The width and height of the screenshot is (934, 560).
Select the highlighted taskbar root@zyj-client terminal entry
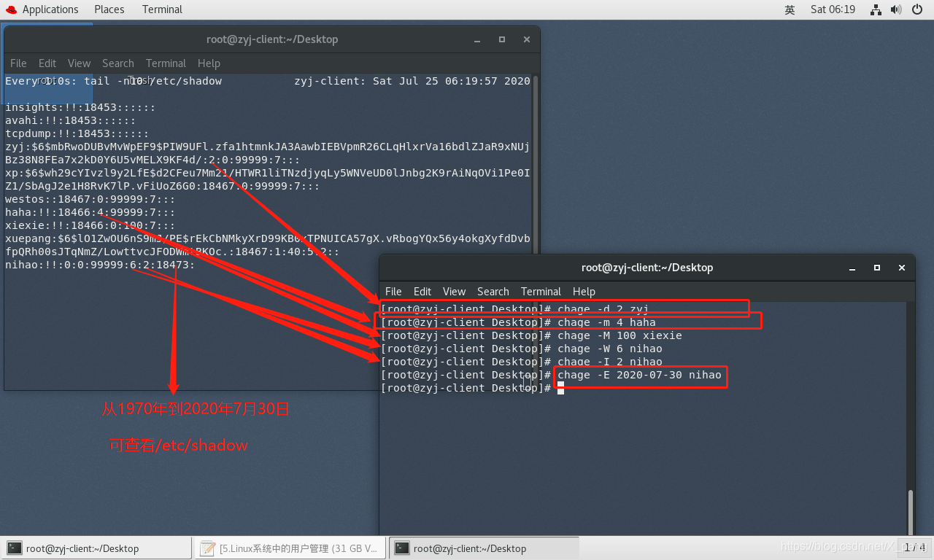484,548
